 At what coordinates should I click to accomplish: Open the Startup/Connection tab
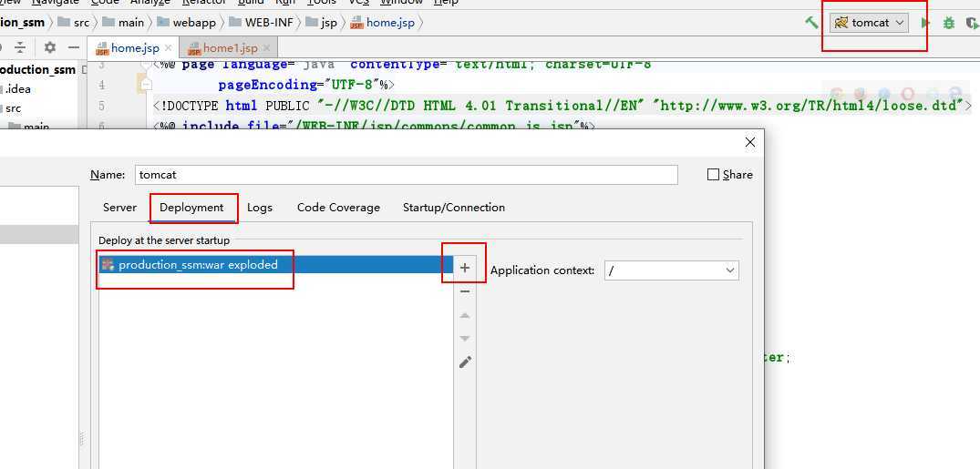[454, 208]
